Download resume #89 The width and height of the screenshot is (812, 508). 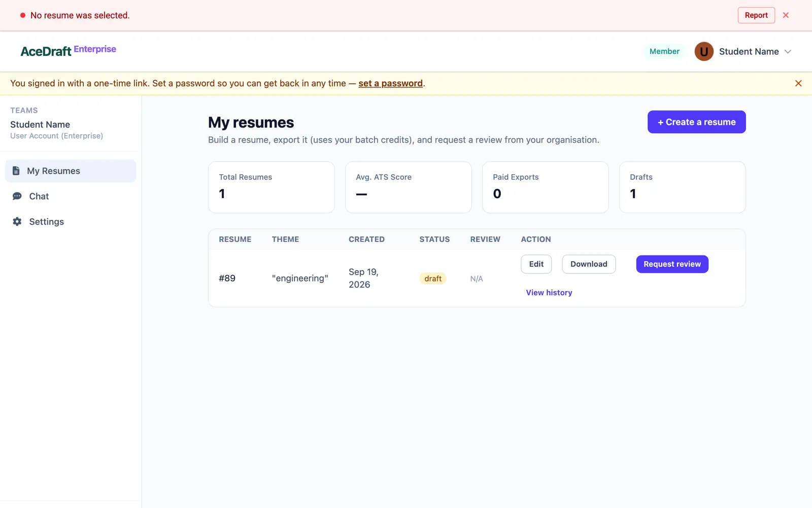click(x=589, y=264)
